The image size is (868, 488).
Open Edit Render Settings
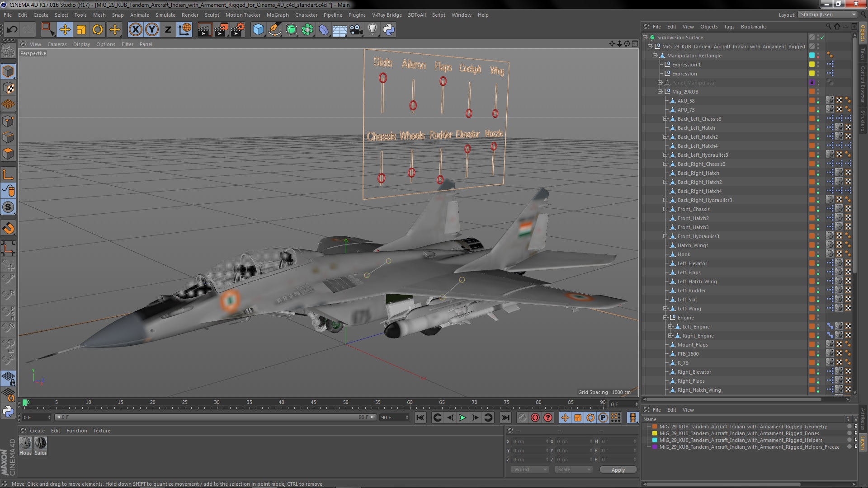tap(238, 30)
